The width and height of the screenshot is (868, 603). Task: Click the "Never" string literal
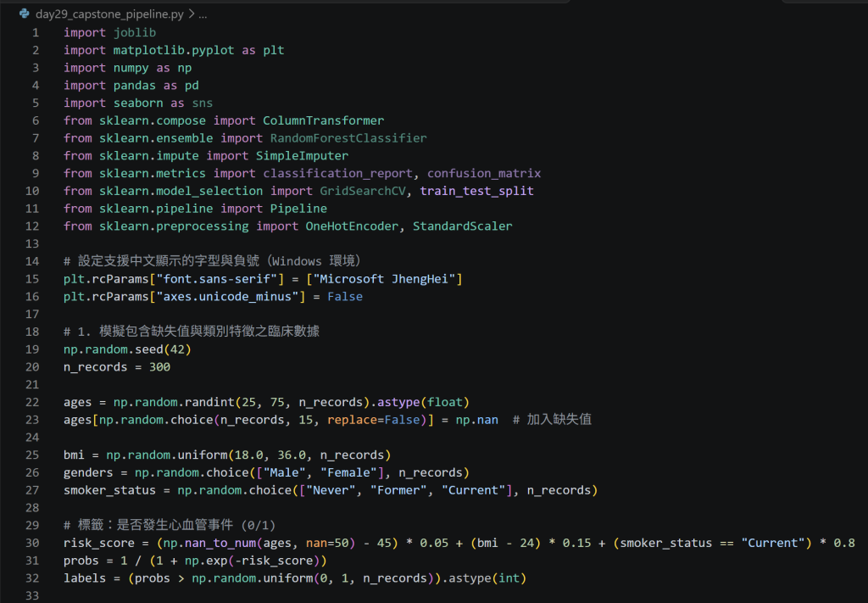click(x=331, y=490)
